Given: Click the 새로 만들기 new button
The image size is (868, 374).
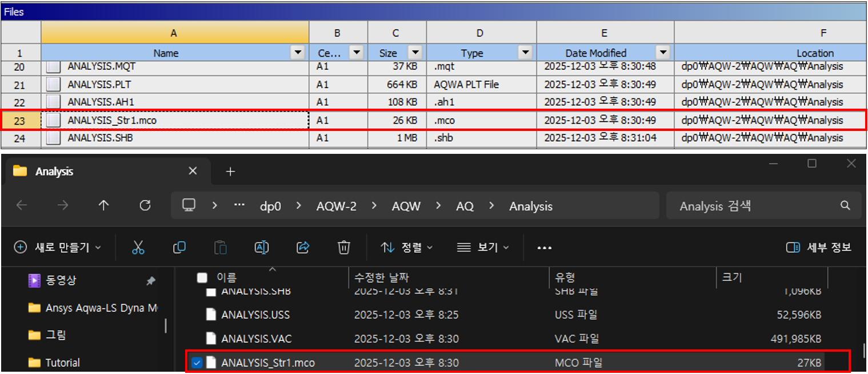Looking at the screenshot, I should (x=57, y=247).
